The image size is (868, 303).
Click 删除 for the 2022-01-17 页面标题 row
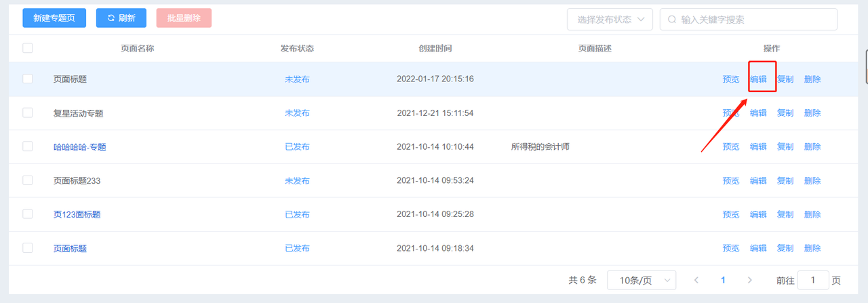click(812, 79)
